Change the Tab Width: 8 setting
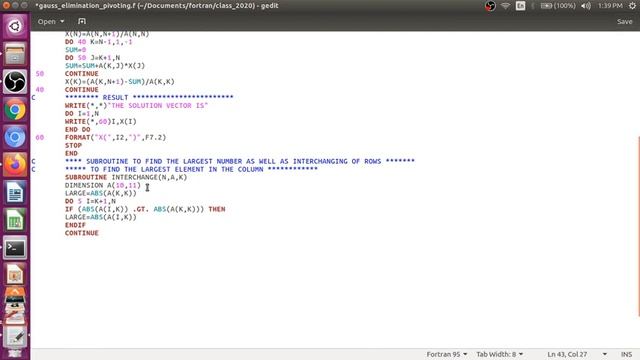 click(500, 354)
